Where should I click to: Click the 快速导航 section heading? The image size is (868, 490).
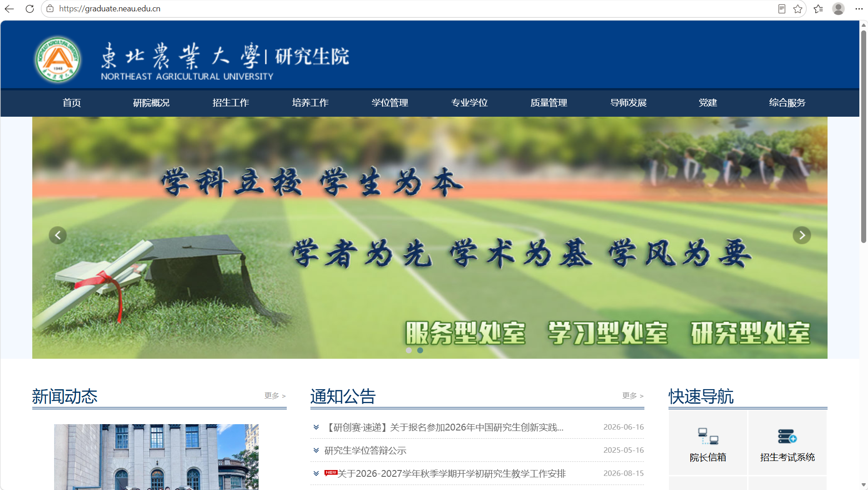click(701, 396)
